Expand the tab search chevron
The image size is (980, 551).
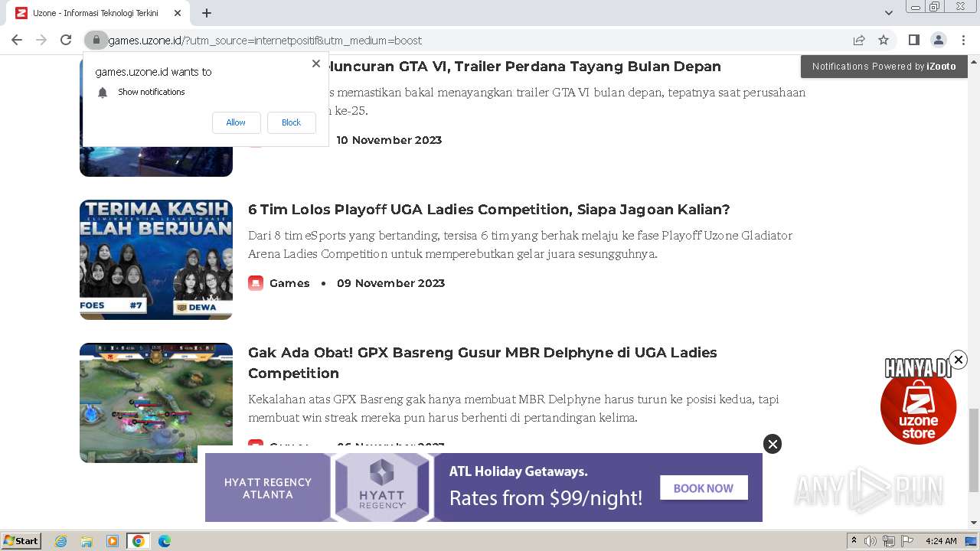(x=889, y=13)
